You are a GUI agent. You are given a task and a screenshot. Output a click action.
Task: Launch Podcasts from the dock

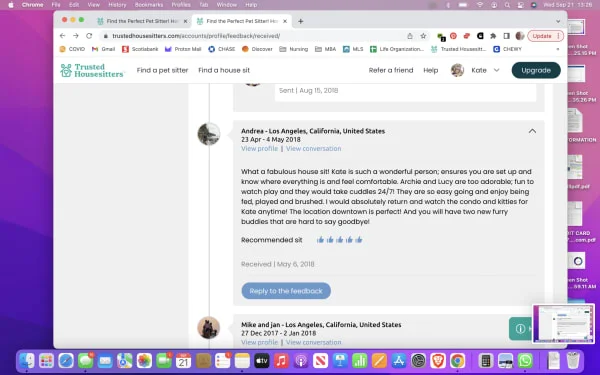coord(301,360)
